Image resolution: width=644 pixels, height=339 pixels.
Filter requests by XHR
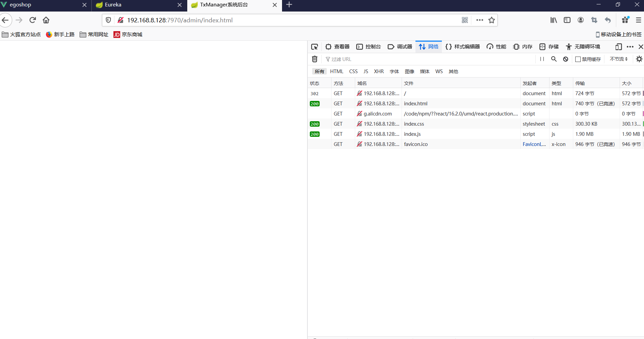379,71
